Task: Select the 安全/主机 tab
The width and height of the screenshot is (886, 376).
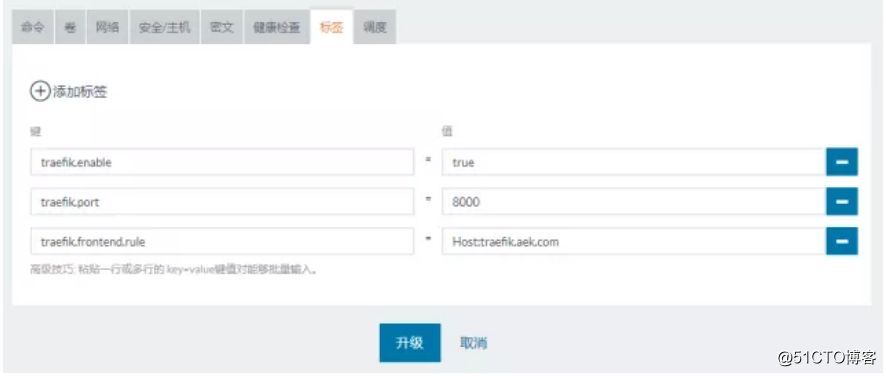Action: click(164, 27)
